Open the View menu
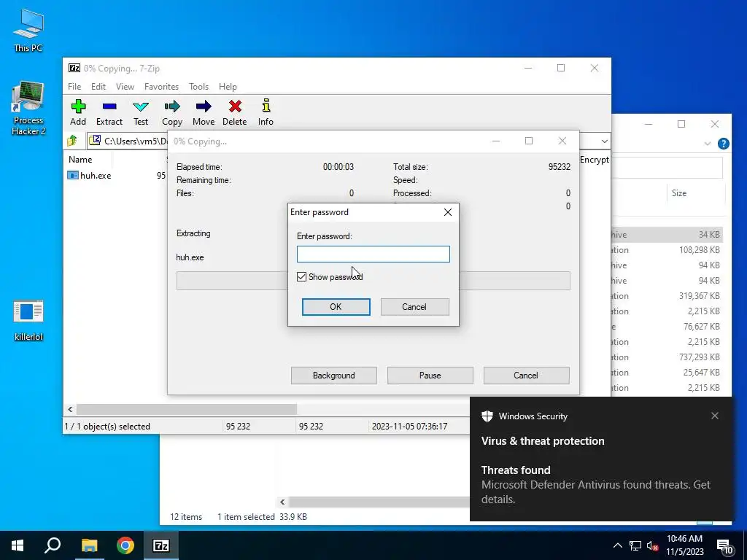 click(125, 87)
